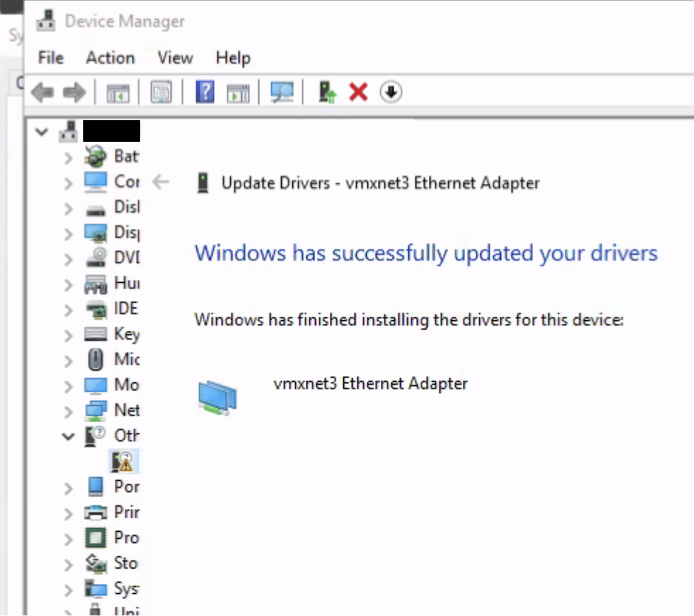The height and width of the screenshot is (616, 694).
Task: Open the View menu
Action: pyautogui.click(x=175, y=58)
